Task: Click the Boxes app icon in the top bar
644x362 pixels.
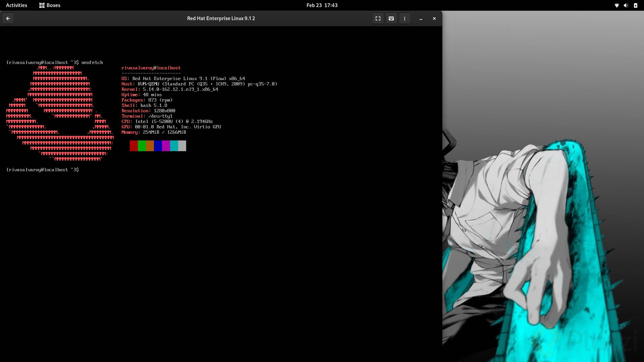Action: 42,5
